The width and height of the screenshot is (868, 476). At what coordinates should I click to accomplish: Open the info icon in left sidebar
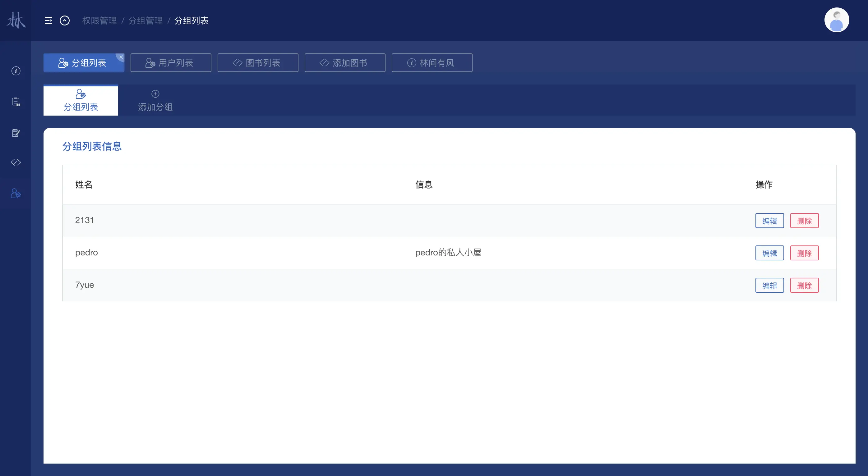(16, 71)
